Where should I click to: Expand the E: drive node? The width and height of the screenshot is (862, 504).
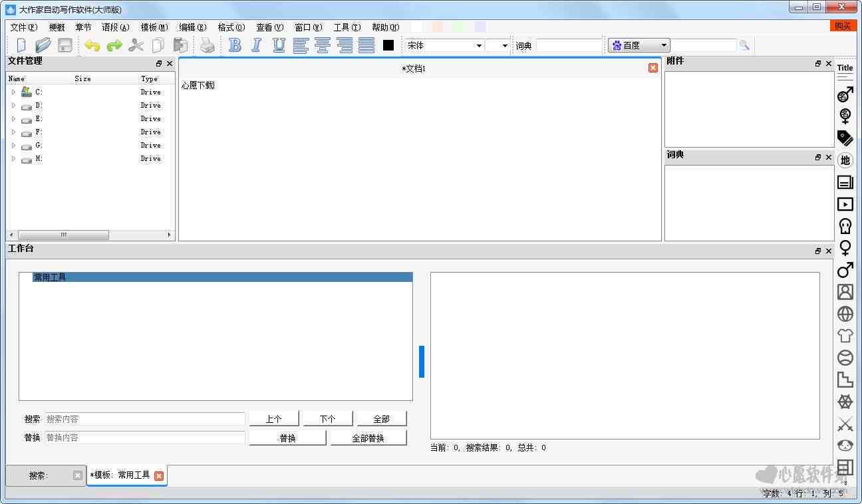13,118
